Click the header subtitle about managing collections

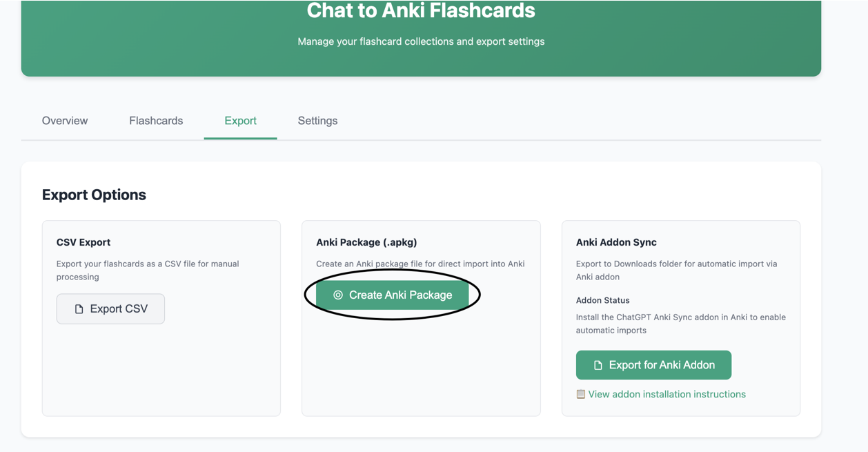tap(421, 41)
